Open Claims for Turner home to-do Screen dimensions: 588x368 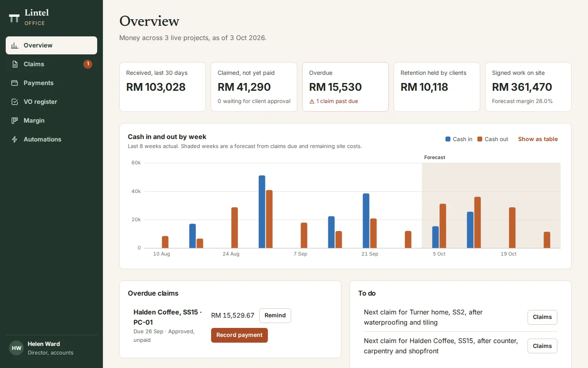point(542,317)
